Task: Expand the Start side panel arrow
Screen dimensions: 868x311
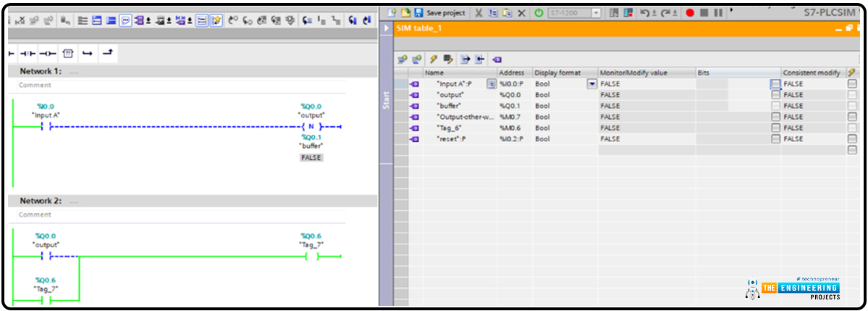Action: click(x=386, y=28)
